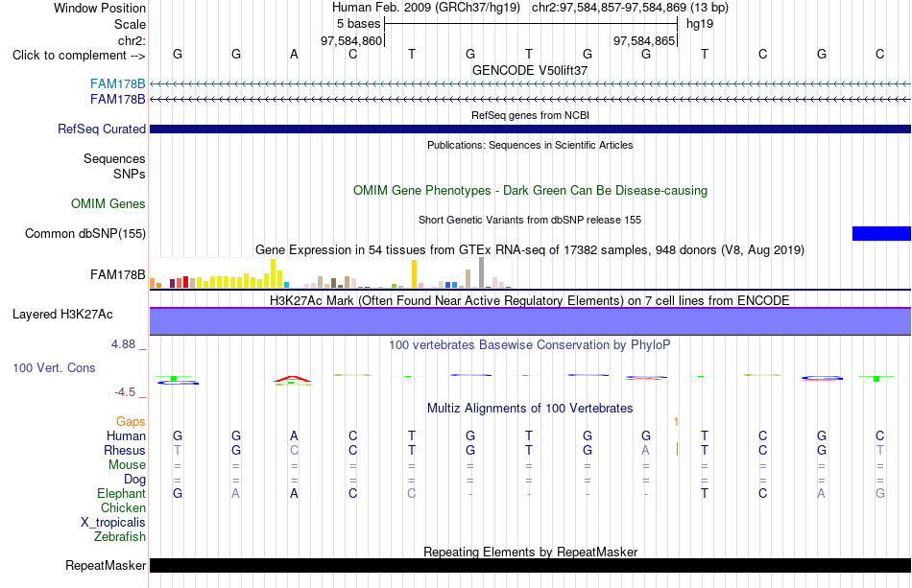Open the 100 Vert. Cons track label
This screenshot has height=588, width=912.
[54, 367]
